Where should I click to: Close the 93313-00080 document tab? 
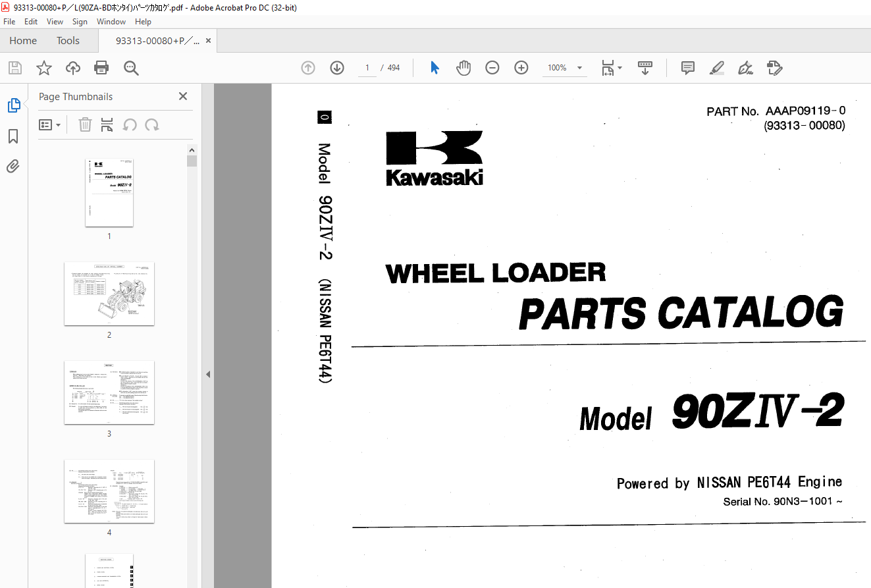pyautogui.click(x=209, y=40)
